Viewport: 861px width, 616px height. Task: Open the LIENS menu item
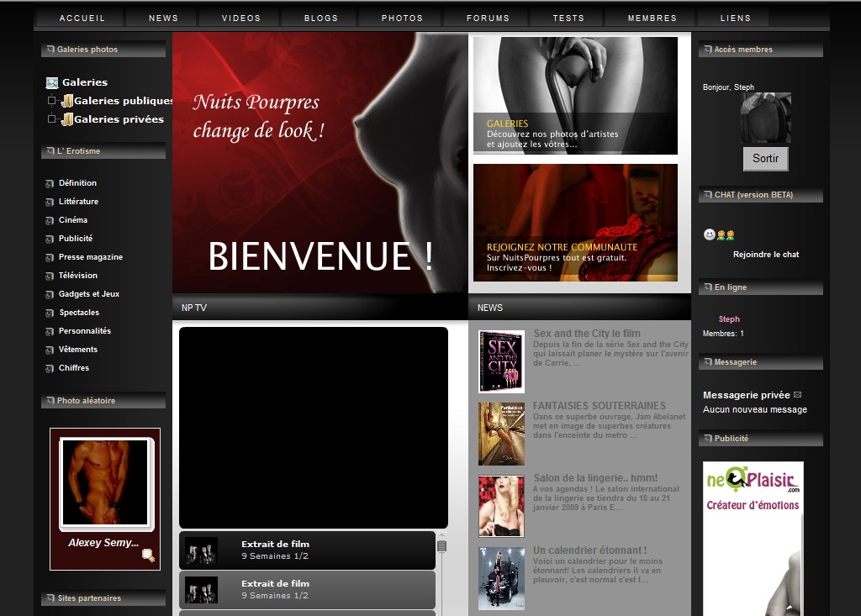tap(735, 18)
